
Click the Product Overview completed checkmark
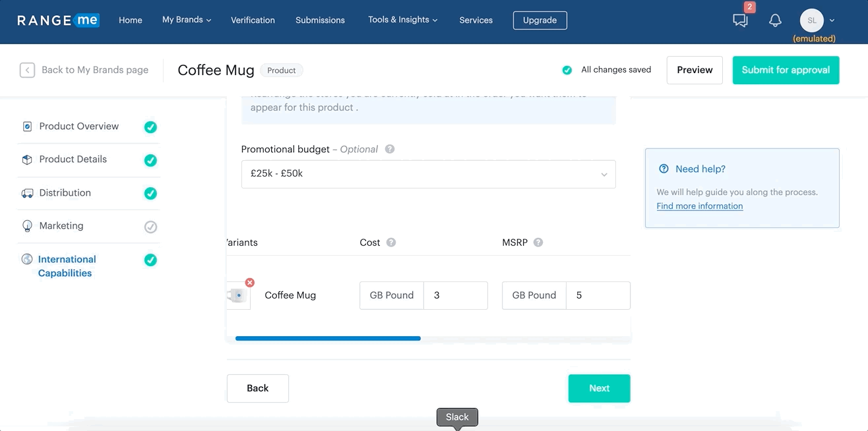coord(150,127)
